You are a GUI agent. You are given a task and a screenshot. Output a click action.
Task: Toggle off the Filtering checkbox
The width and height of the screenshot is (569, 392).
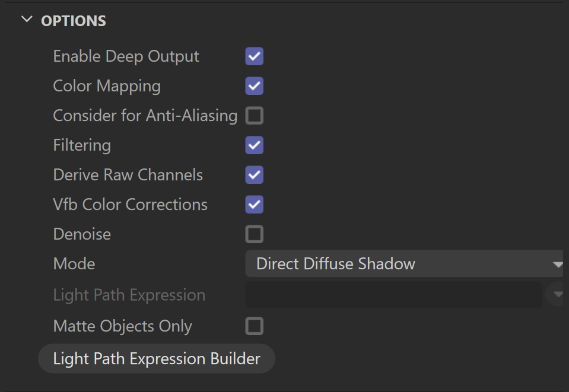[255, 145]
